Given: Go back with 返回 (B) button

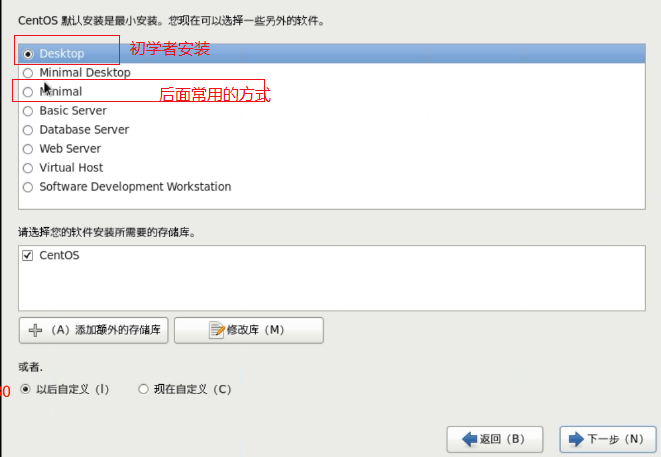Looking at the screenshot, I should click(495, 439).
